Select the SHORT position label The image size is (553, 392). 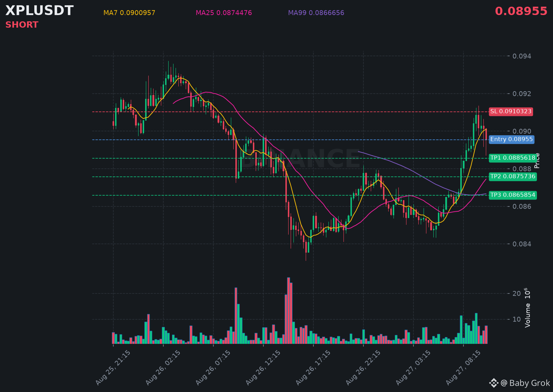(x=22, y=25)
